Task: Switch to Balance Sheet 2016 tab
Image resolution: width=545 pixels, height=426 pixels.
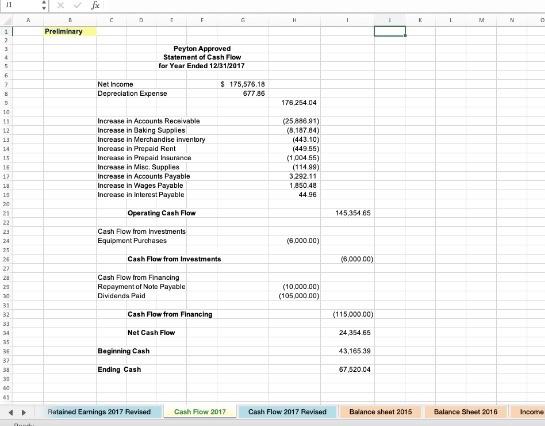Action: pyautogui.click(x=465, y=412)
